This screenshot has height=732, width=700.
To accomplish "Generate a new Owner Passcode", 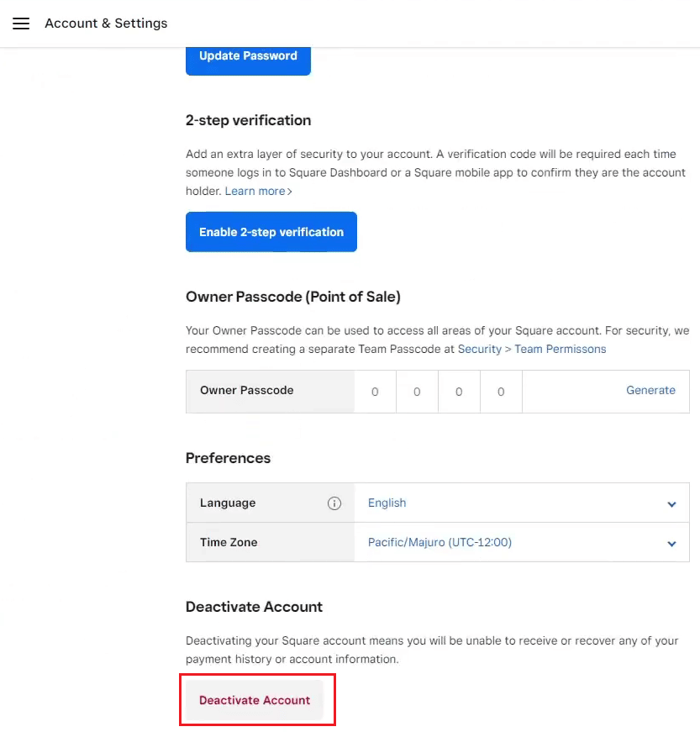I will click(x=650, y=390).
